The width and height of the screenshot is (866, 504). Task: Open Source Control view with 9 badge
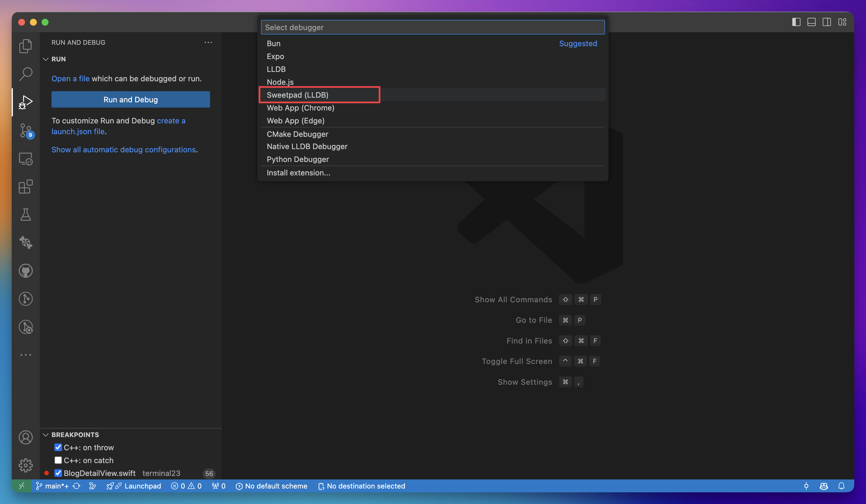click(x=25, y=130)
